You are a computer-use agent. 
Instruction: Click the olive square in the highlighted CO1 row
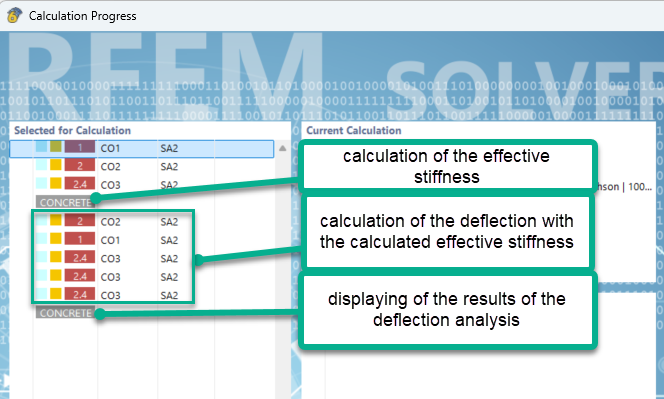[56, 147]
